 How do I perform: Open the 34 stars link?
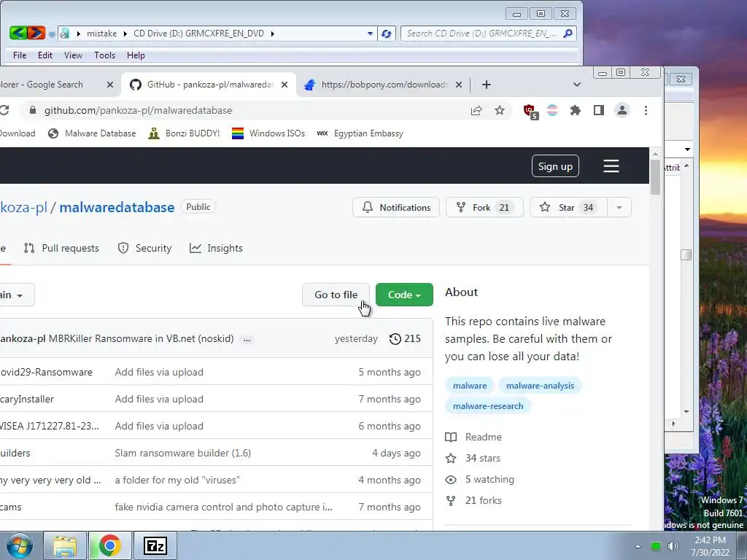[473, 458]
